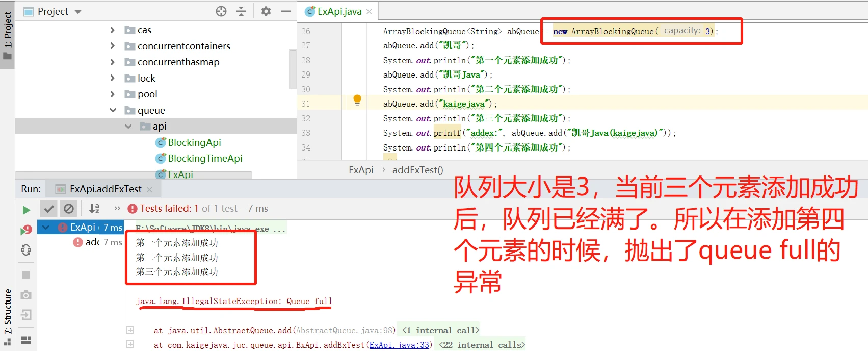
Task: Toggle show ignored tests button
Action: [69, 209]
